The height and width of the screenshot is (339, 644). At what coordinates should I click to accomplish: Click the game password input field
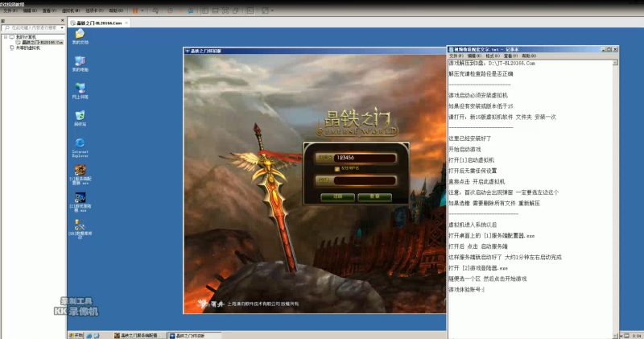coord(365,180)
